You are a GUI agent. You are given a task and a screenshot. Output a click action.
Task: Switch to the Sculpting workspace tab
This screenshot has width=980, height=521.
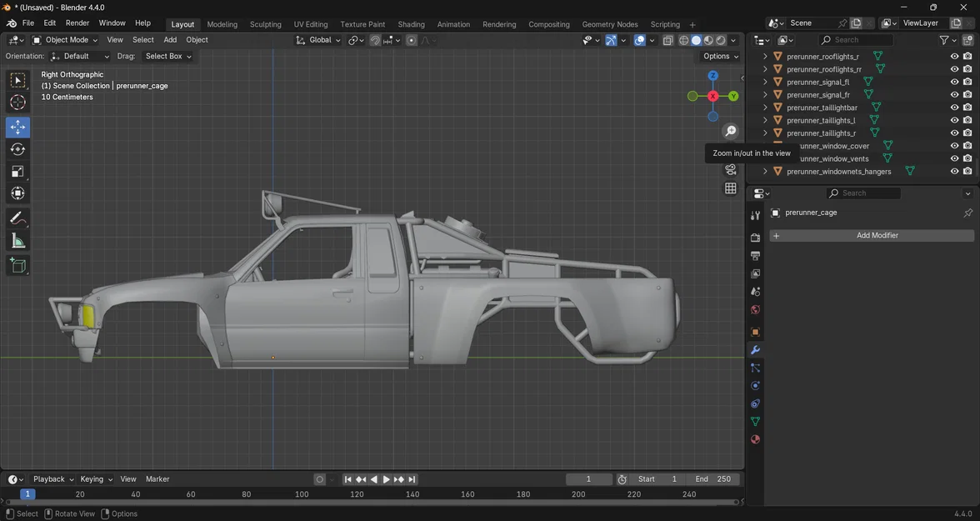[x=265, y=24]
